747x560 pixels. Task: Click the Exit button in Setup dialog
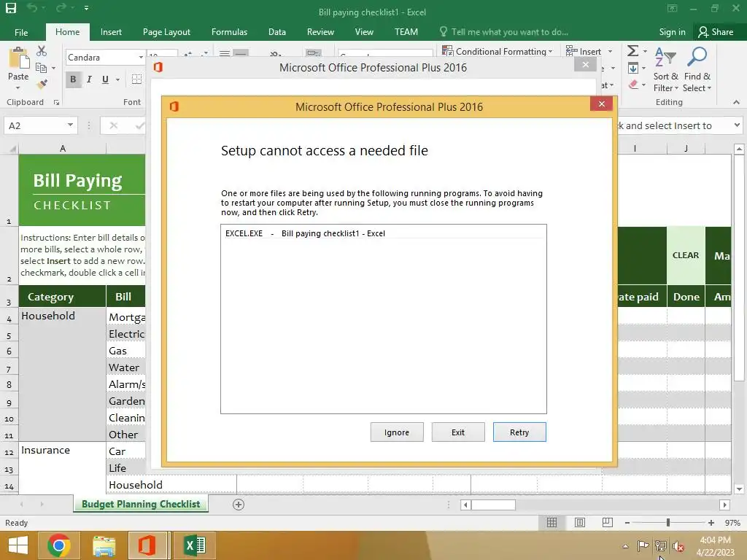point(458,432)
